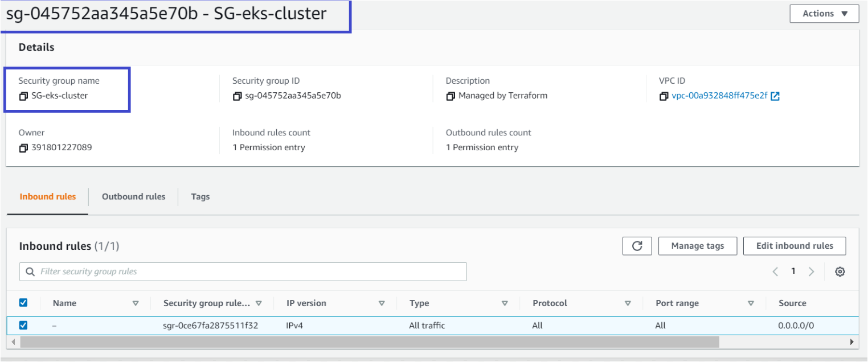Open inbound rules table preferences gear
This screenshot has width=868, height=362.
pyautogui.click(x=840, y=272)
